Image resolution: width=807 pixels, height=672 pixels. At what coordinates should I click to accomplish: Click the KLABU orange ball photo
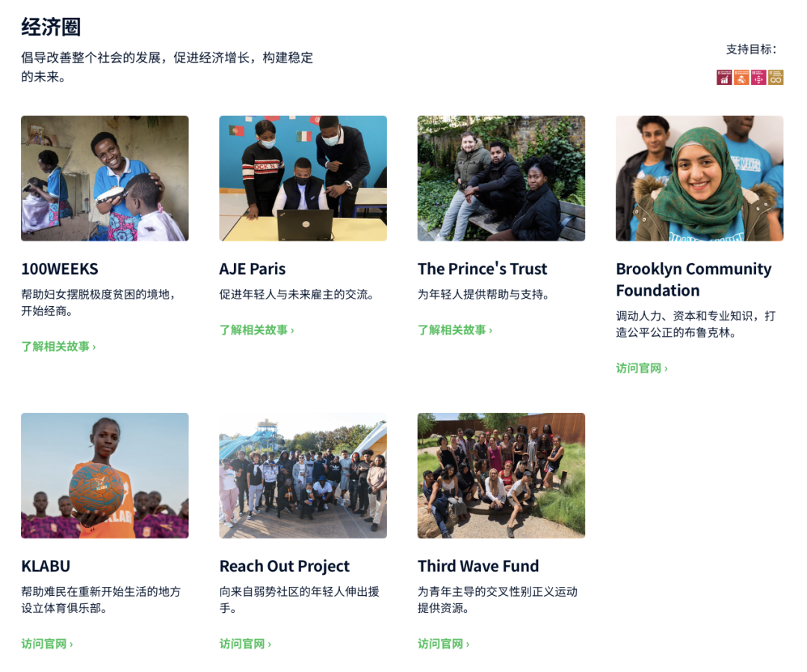point(105,476)
